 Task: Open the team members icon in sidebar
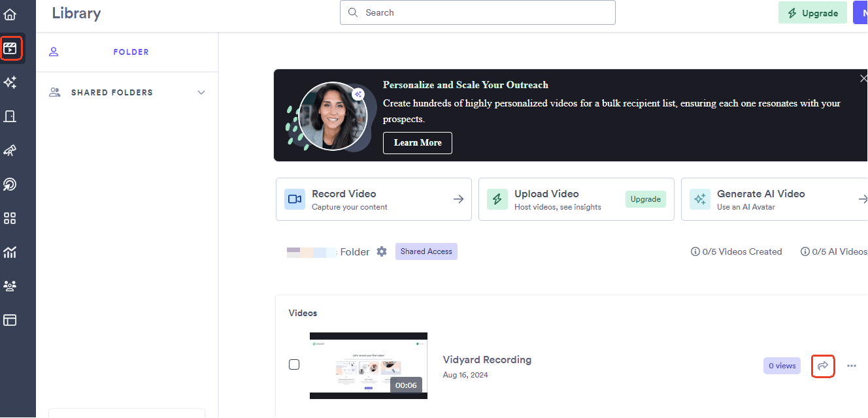[10, 286]
